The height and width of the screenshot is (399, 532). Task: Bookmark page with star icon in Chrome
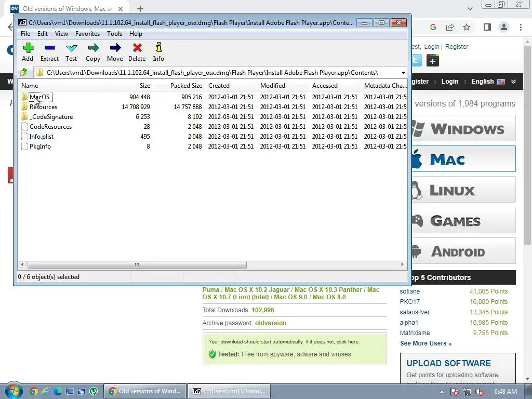pos(467,27)
